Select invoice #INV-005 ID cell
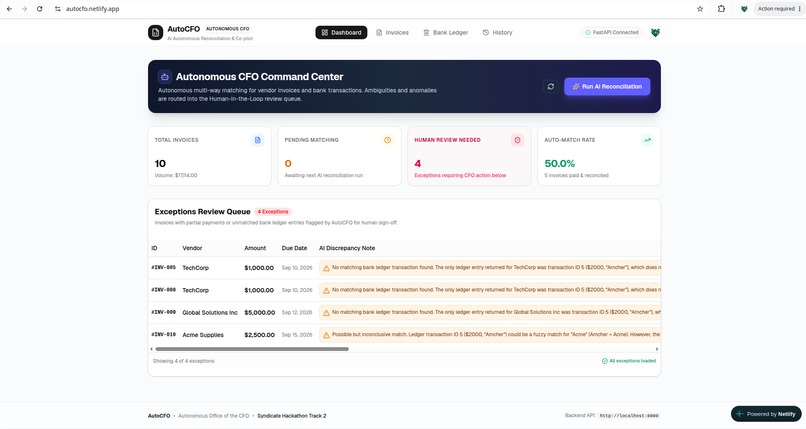The width and height of the screenshot is (806, 429). [163, 268]
